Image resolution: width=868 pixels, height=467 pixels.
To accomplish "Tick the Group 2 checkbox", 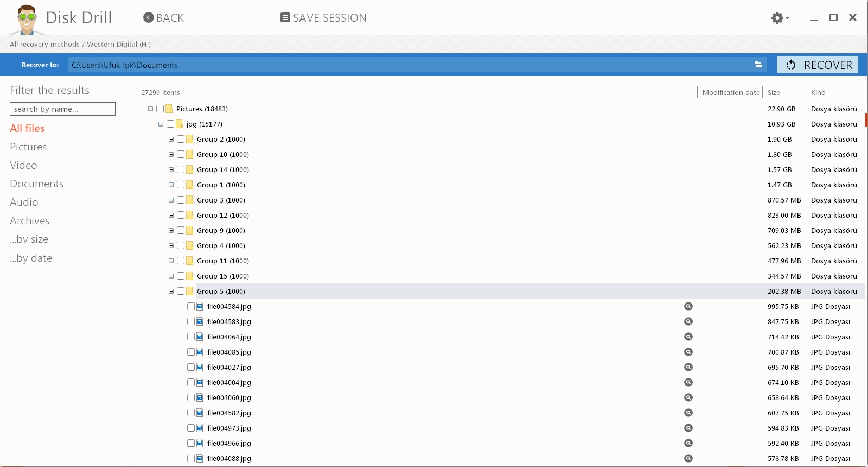I will coord(181,139).
